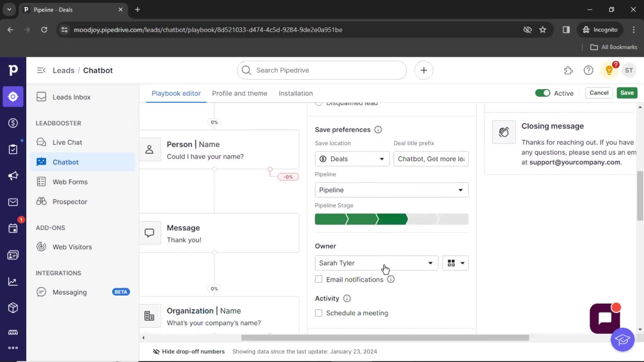
Task: Open the Sarah Tyler owner dropdown
Action: click(x=376, y=263)
